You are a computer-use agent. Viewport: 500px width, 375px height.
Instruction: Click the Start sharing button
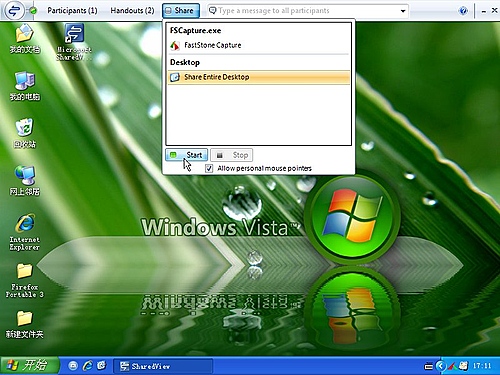point(187,155)
